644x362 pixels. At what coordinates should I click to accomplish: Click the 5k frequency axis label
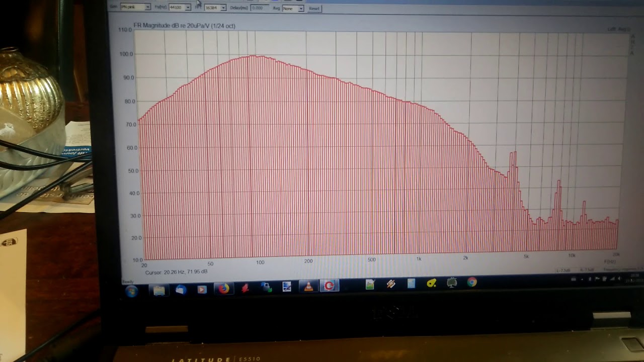(x=526, y=256)
